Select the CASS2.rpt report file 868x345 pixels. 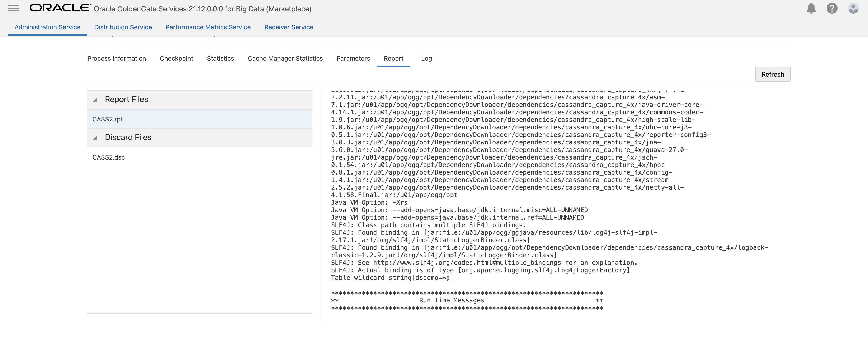(x=108, y=119)
